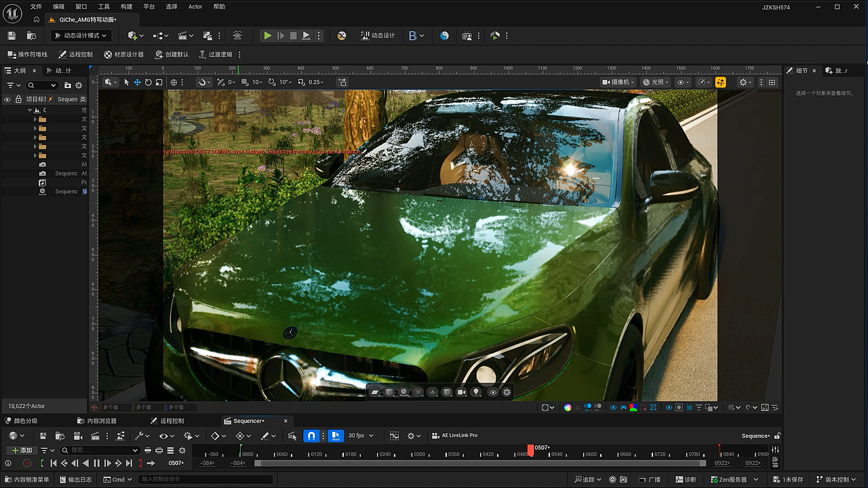Toggle the Sequencer snapping magnet button
The height and width of the screenshot is (488, 868).
coord(311,436)
